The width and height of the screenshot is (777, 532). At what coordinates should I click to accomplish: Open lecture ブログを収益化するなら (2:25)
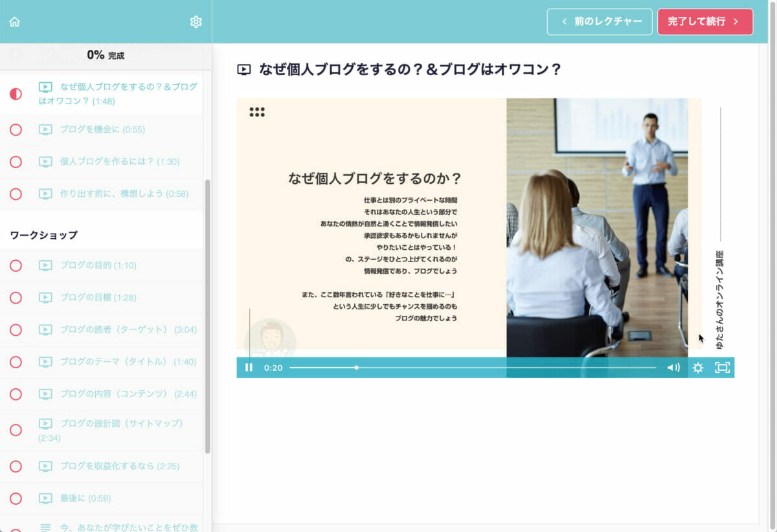(x=101, y=466)
